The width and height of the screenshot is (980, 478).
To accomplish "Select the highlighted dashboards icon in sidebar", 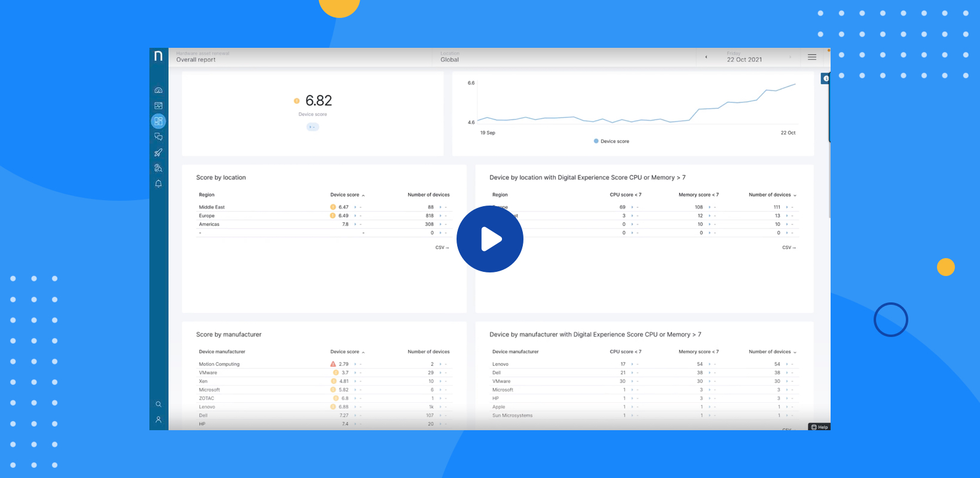I will point(158,121).
